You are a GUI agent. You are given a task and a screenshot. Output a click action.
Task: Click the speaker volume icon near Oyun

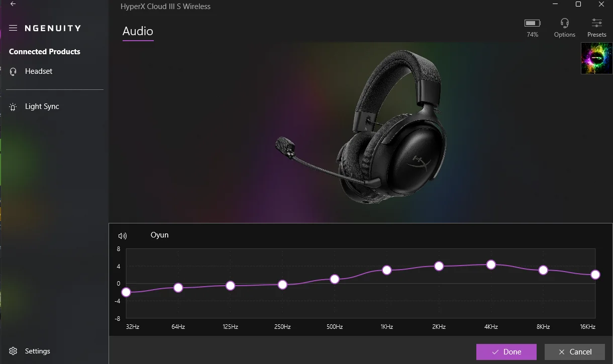[123, 235]
